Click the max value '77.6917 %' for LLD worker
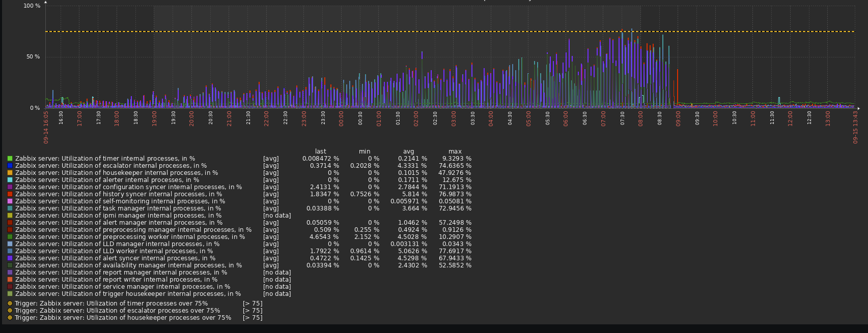868x333 pixels. pos(455,251)
